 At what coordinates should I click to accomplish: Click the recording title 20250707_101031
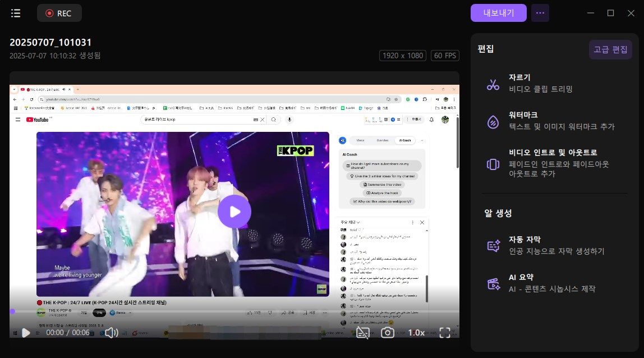(x=50, y=43)
